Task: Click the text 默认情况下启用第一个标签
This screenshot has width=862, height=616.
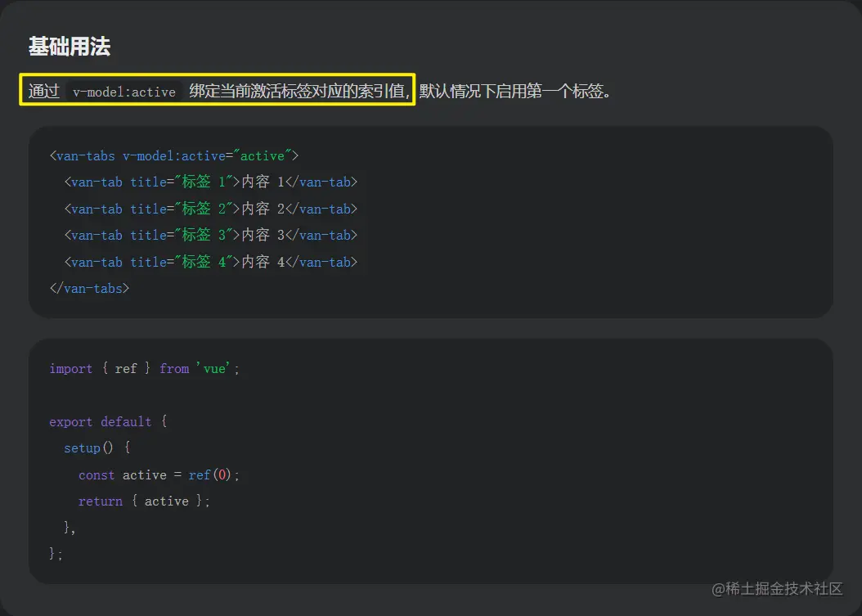Action: pos(511,91)
